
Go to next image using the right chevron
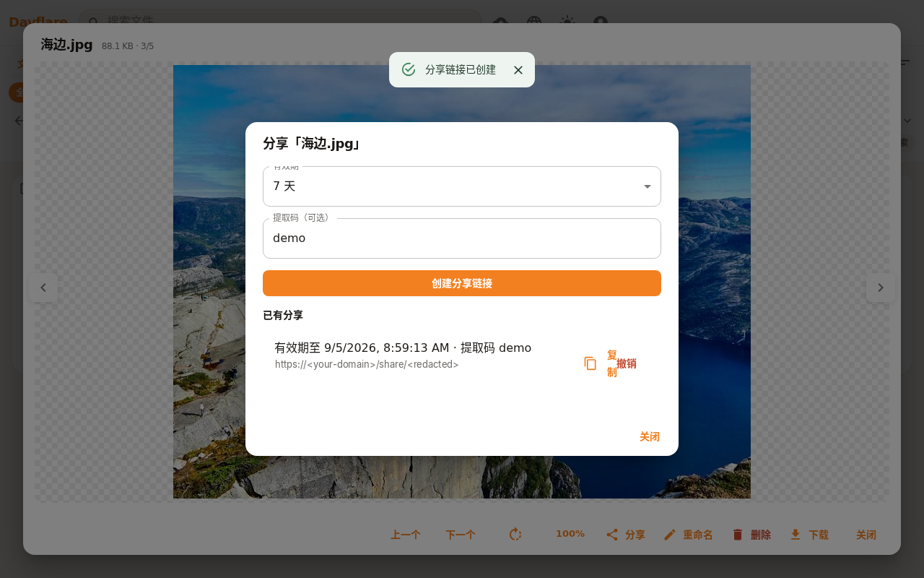point(881,288)
